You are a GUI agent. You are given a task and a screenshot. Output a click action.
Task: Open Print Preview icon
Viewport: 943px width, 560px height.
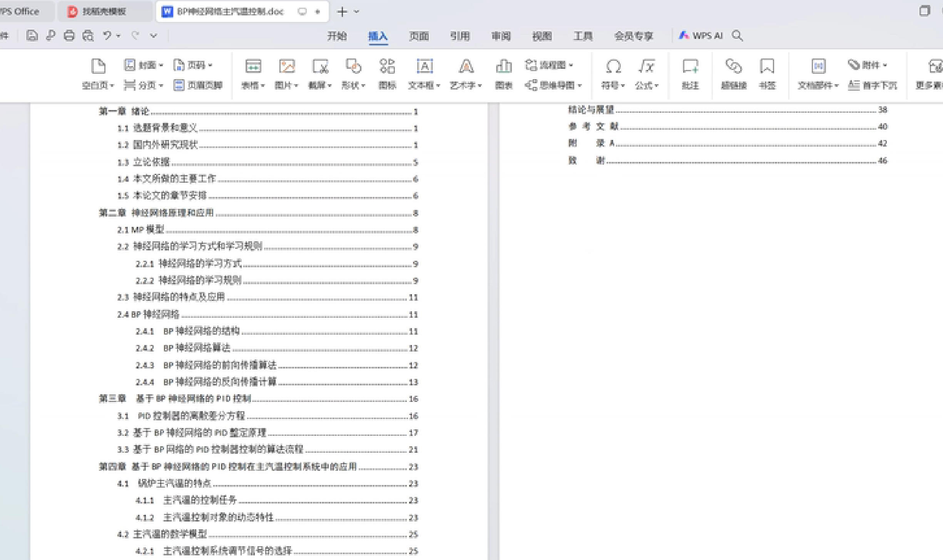(88, 36)
